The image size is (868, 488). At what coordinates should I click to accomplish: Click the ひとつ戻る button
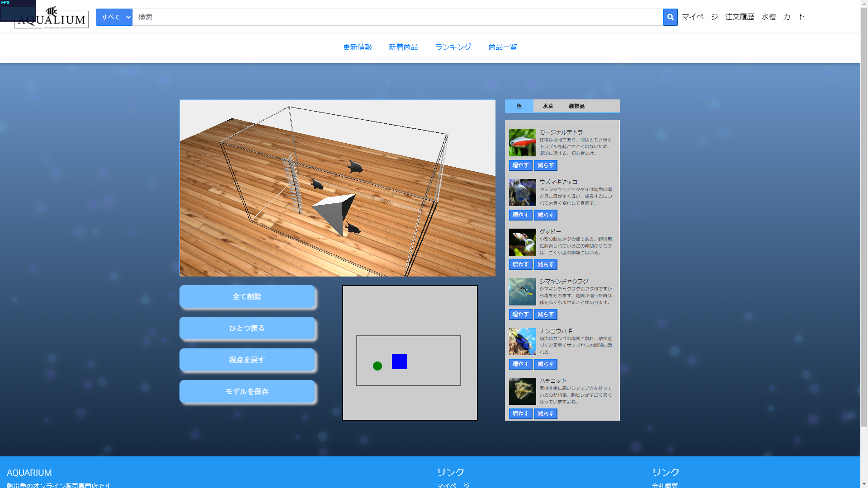pos(247,328)
